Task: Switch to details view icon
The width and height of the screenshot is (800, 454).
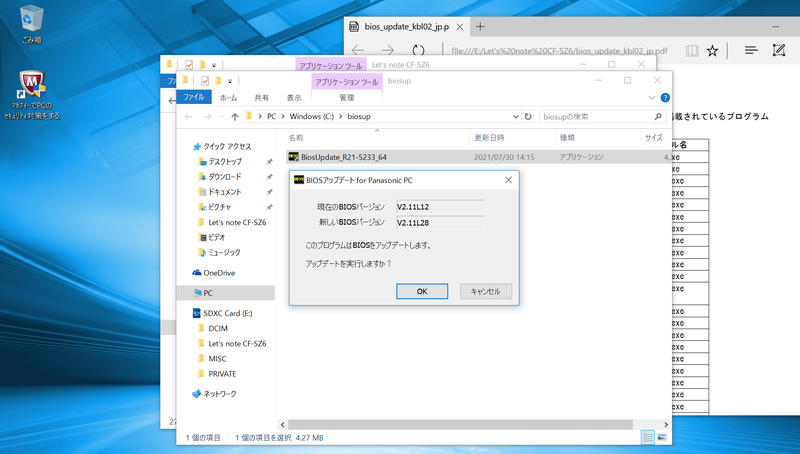Action: (648, 437)
